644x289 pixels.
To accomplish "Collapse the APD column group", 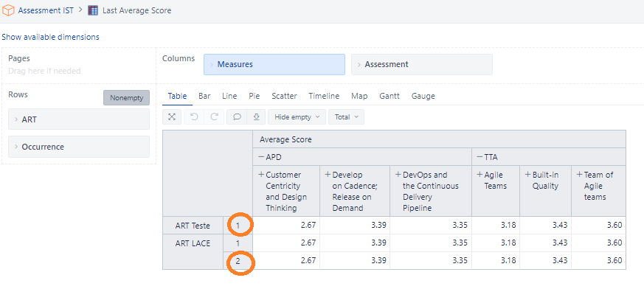I will (x=261, y=157).
